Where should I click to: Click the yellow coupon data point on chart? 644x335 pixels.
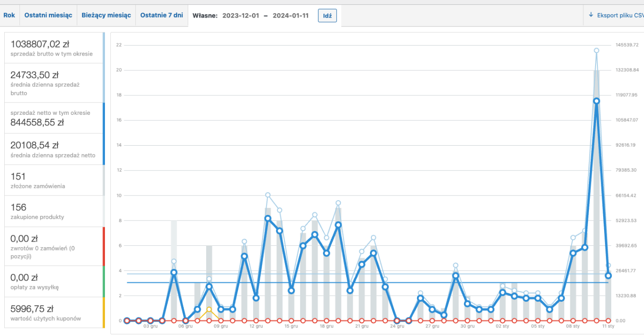209,309
